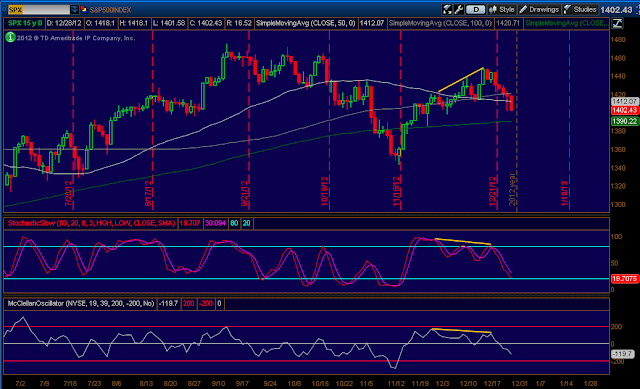Expand the SPX symbol dropdown arrow
640x389 pixels.
tap(75, 9)
